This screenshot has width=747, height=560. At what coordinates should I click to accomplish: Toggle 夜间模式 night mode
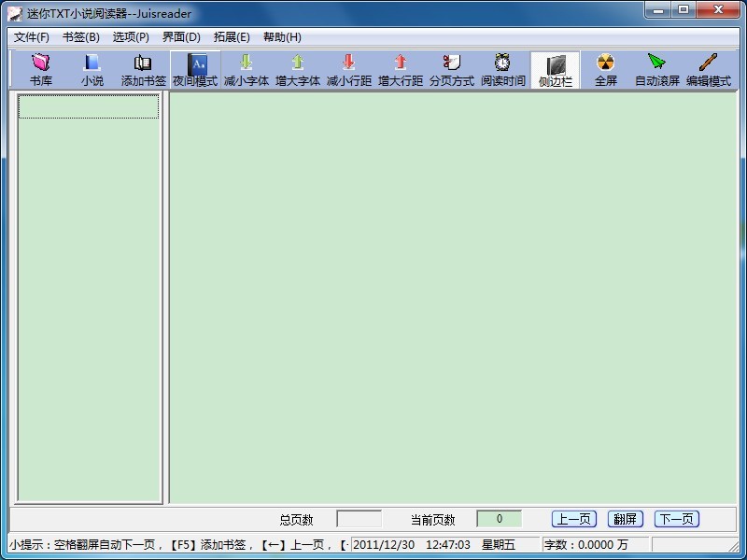[x=195, y=70]
